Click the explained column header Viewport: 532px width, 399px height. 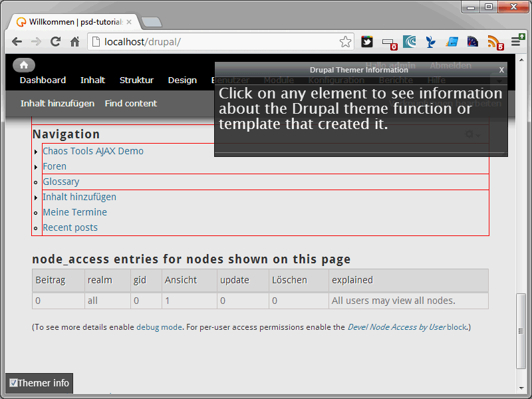coord(408,280)
